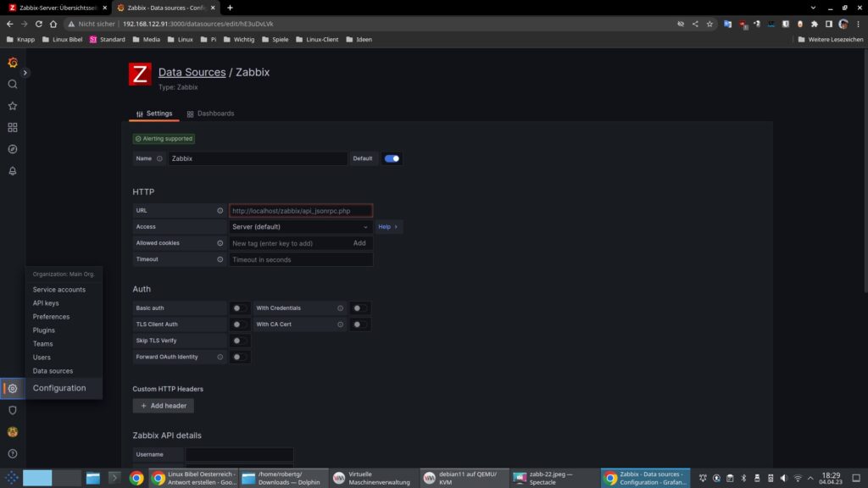Expand the Grafana side menu with the chevron
868x488 pixels.
pyautogui.click(x=25, y=73)
